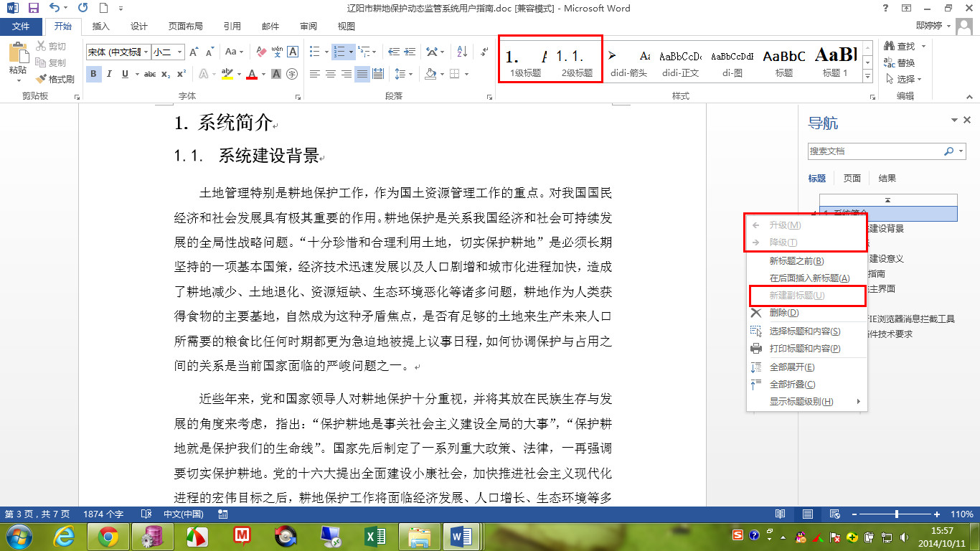Open the 文件 menu tab
Screen dimensions: 980x551
point(21,27)
